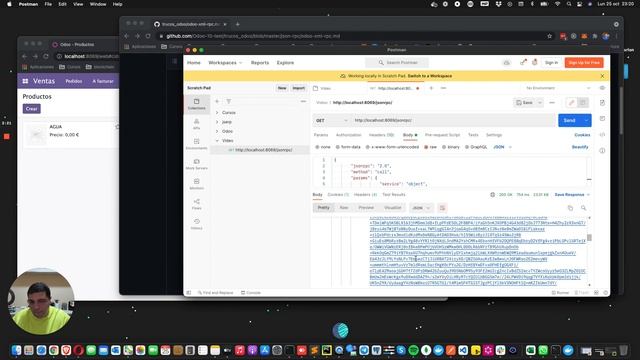
Task: Click the Beautify link
Action: coord(580,147)
